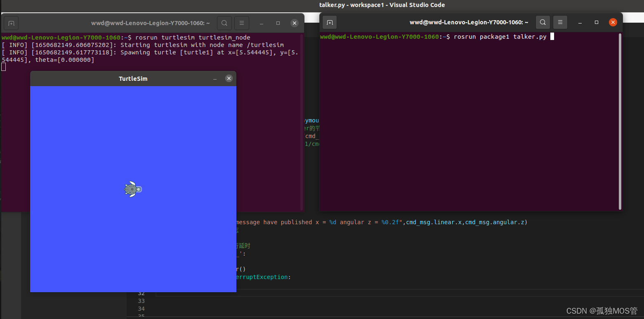Viewport: 644px width, 319px height.
Task: Close the right terminal with the orange button
Action: [x=613, y=22]
